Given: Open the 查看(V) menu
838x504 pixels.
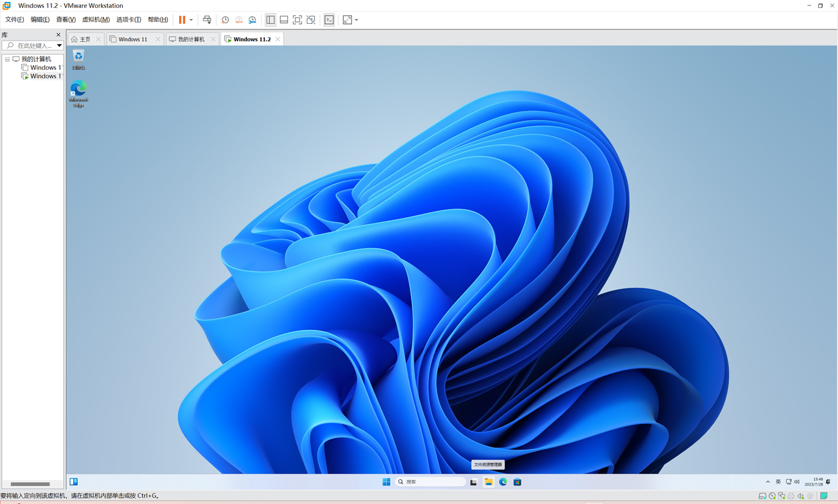Looking at the screenshot, I should coord(66,20).
